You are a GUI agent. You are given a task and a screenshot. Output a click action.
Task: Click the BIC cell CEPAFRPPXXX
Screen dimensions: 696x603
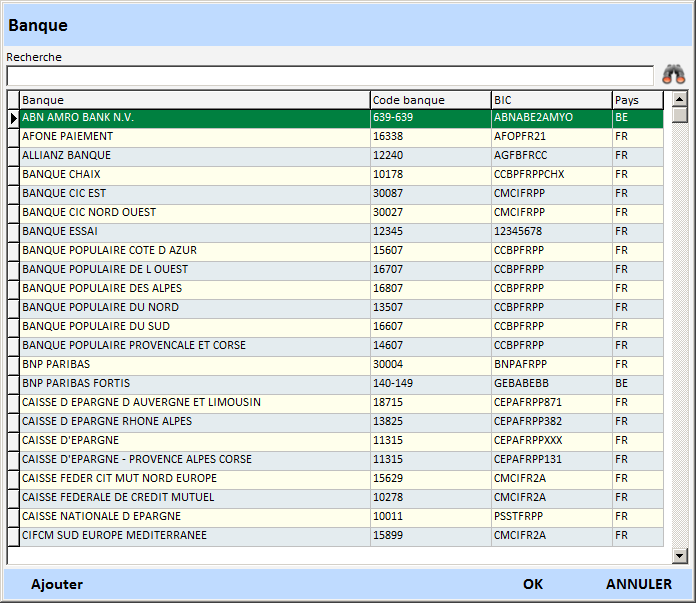point(552,440)
